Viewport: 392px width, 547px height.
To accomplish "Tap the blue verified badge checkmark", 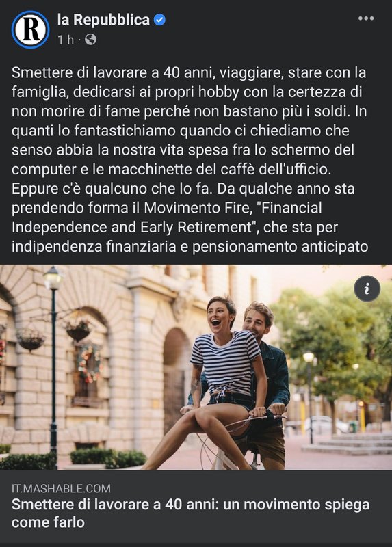I will tap(159, 20).
